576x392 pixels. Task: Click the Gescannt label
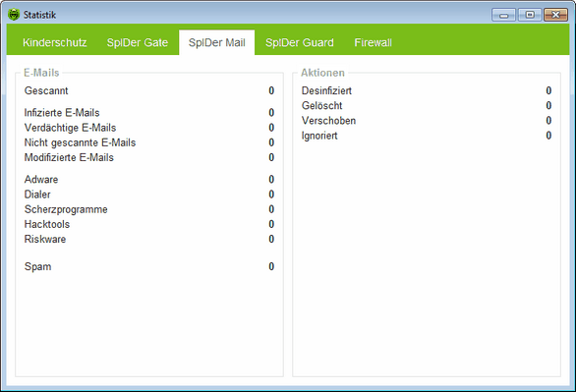(x=46, y=90)
